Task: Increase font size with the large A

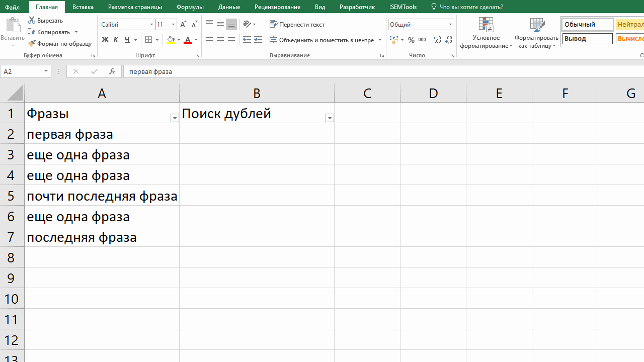Action: [x=183, y=24]
